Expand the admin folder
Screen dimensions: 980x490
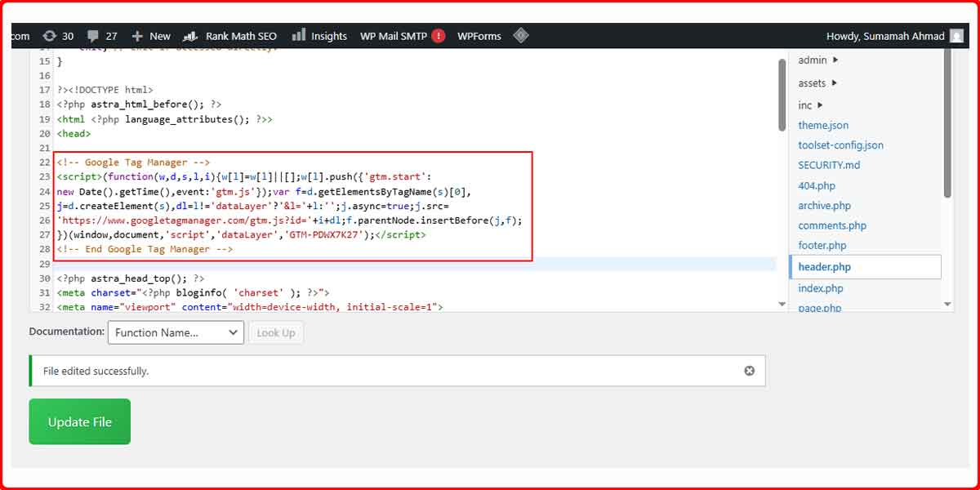(819, 60)
